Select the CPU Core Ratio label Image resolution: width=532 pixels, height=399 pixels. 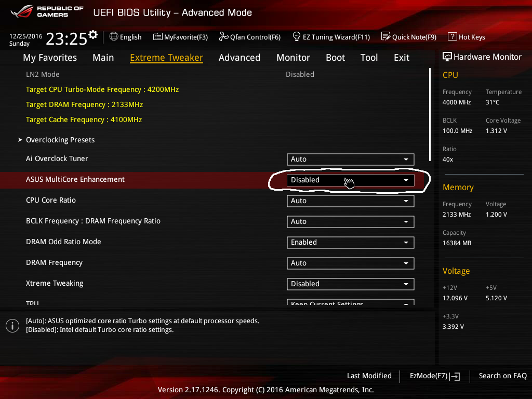coord(51,200)
